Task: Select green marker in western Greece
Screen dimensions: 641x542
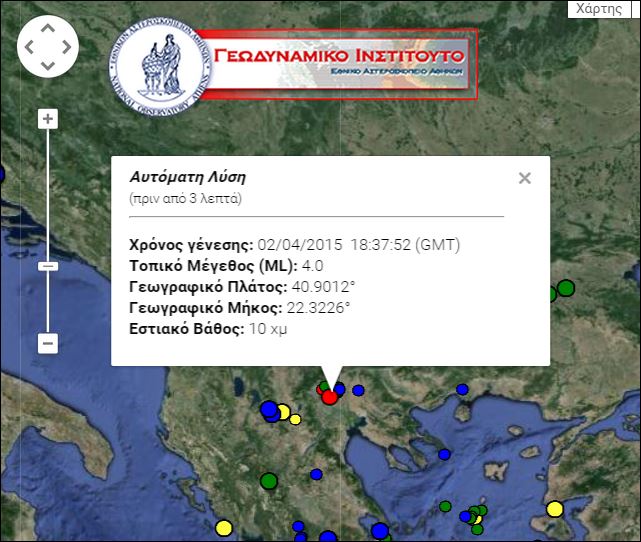Action: click(x=269, y=481)
